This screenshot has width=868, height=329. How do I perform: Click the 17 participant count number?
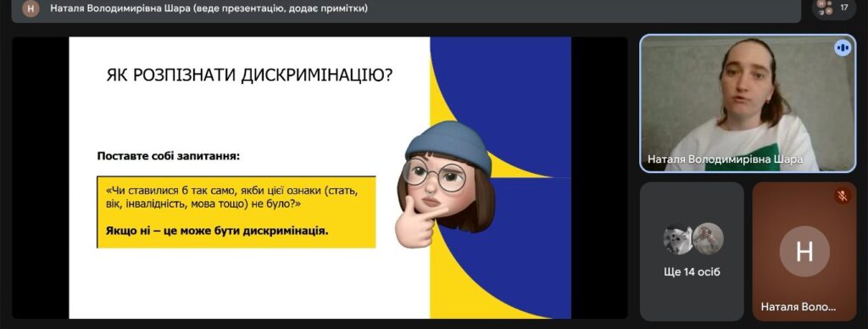click(x=844, y=8)
